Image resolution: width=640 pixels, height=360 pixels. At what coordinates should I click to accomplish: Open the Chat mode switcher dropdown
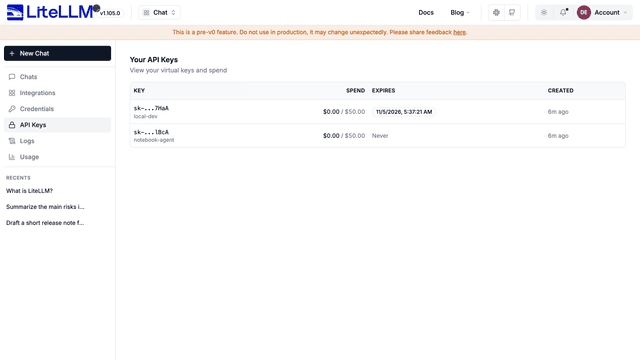coord(159,13)
